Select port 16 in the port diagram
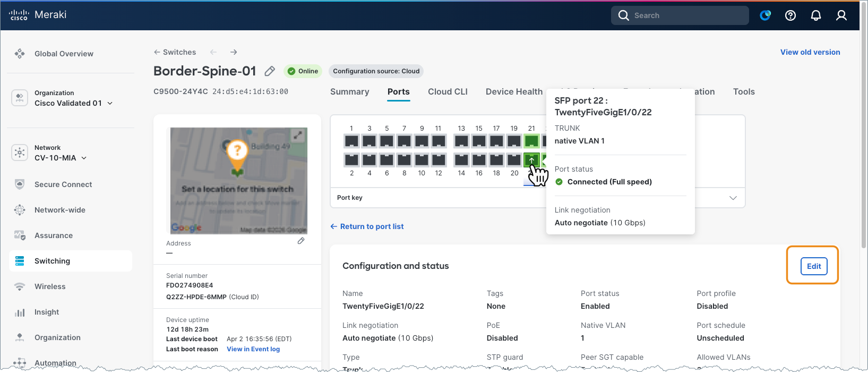This screenshot has width=868, height=372. (x=479, y=159)
